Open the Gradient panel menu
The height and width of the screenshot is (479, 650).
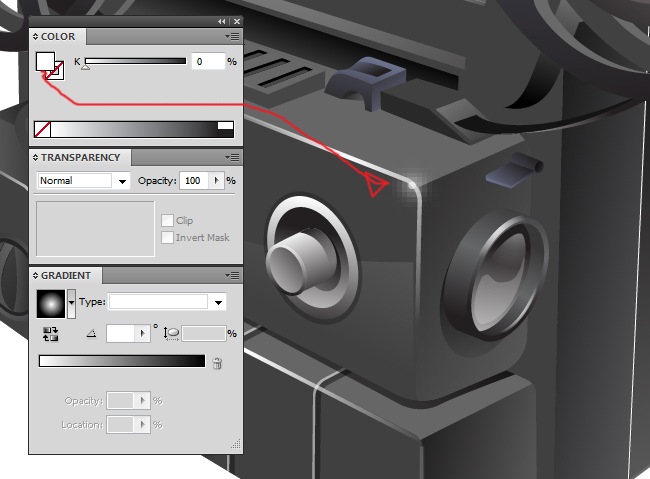[233, 275]
